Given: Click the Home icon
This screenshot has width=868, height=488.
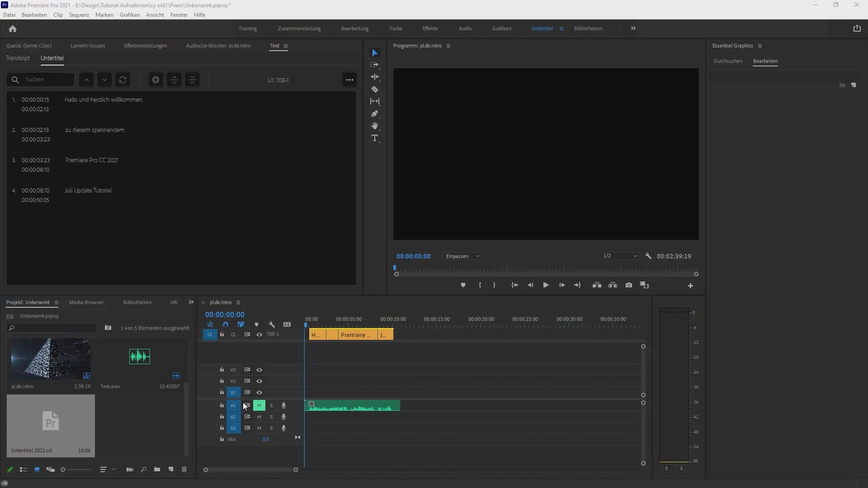Looking at the screenshot, I should point(13,28).
